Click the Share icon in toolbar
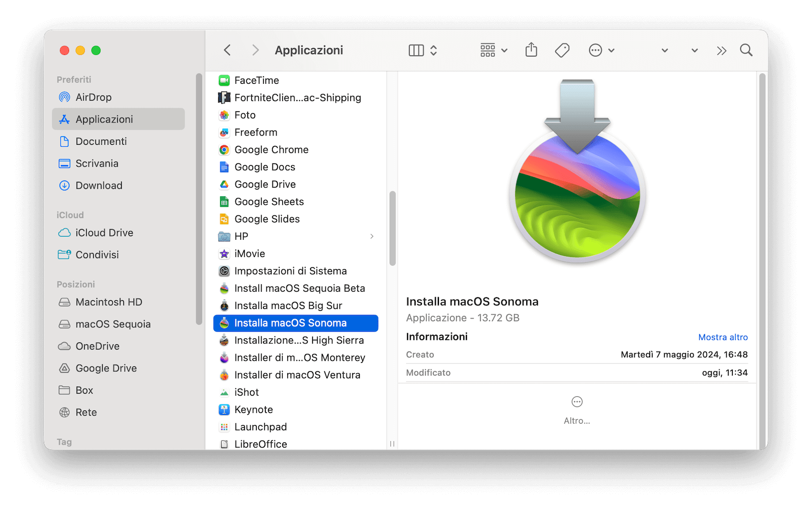The image size is (812, 508). coord(531,50)
